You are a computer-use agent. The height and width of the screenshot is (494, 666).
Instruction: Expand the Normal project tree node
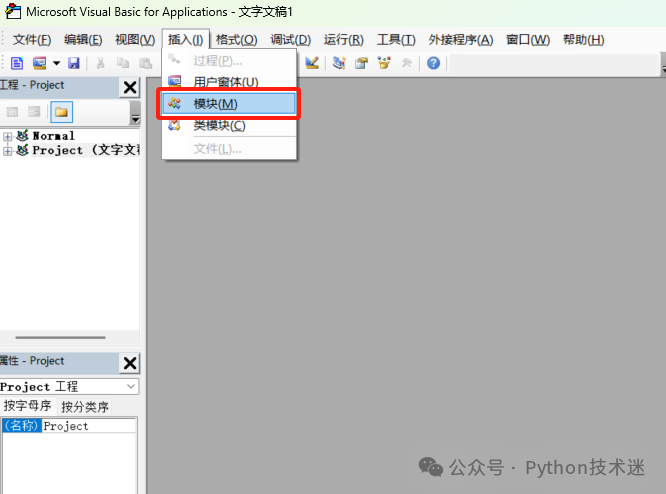click(x=7, y=136)
